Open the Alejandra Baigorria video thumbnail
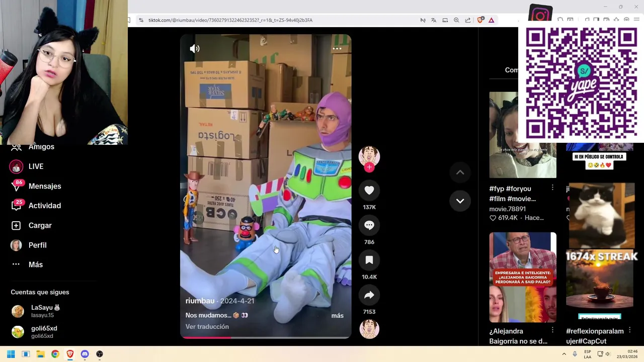The image size is (644, 362). click(x=523, y=277)
